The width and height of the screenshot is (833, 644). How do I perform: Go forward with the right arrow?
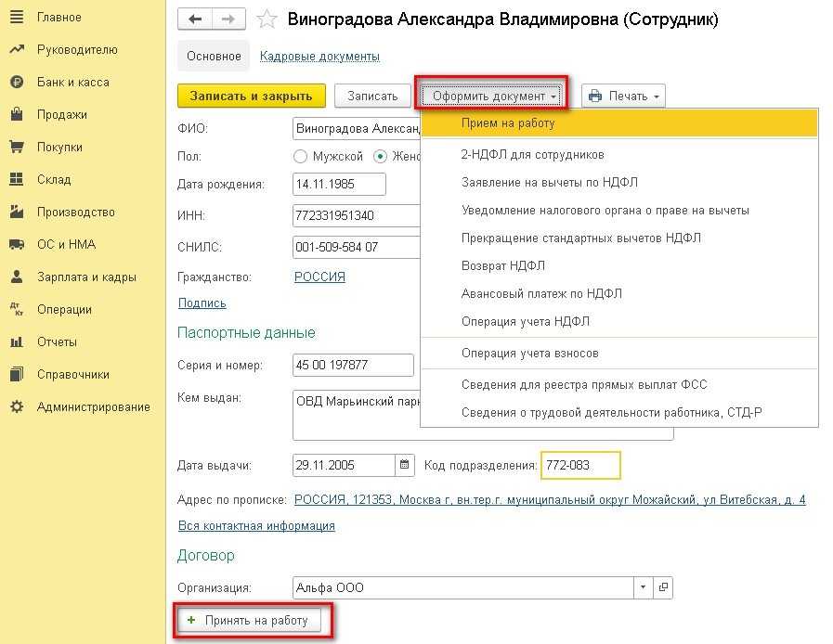click(228, 19)
